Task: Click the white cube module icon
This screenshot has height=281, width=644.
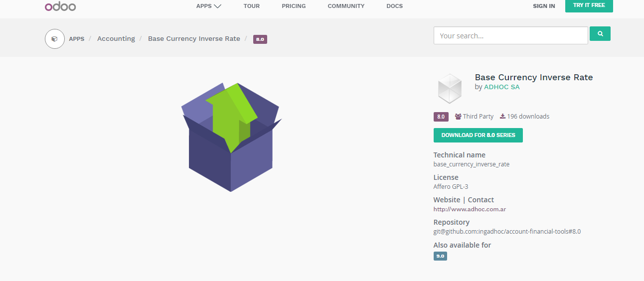Action: [x=450, y=88]
